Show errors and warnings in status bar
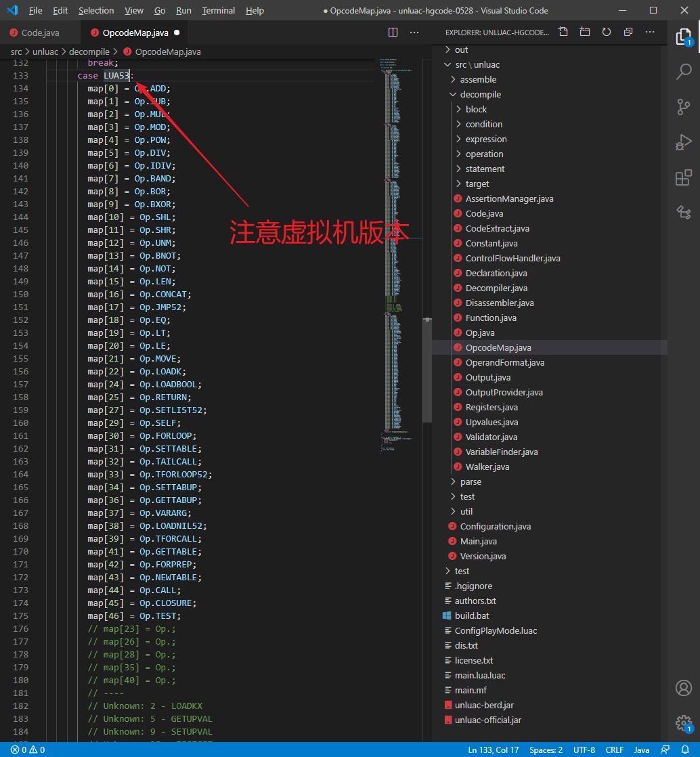The width and height of the screenshot is (700, 757). coord(28,750)
